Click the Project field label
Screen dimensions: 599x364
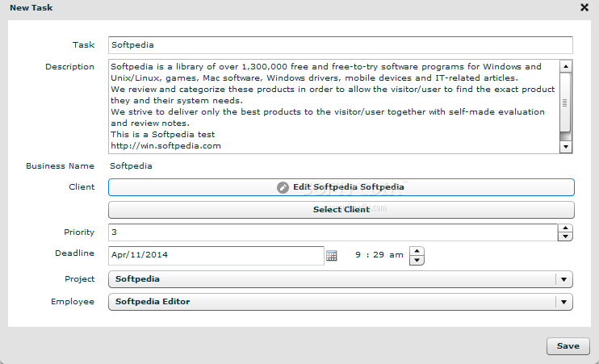click(x=79, y=279)
